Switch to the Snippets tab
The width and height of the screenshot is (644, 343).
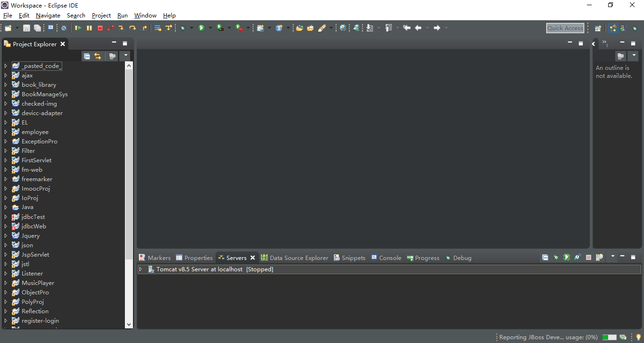click(349, 258)
